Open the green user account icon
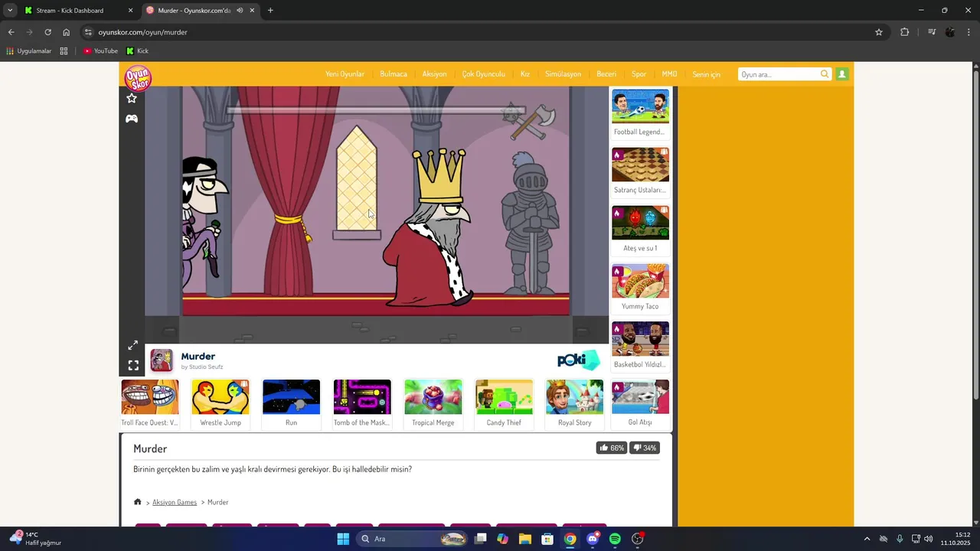980x551 pixels. pyautogui.click(x=842, y=74)
